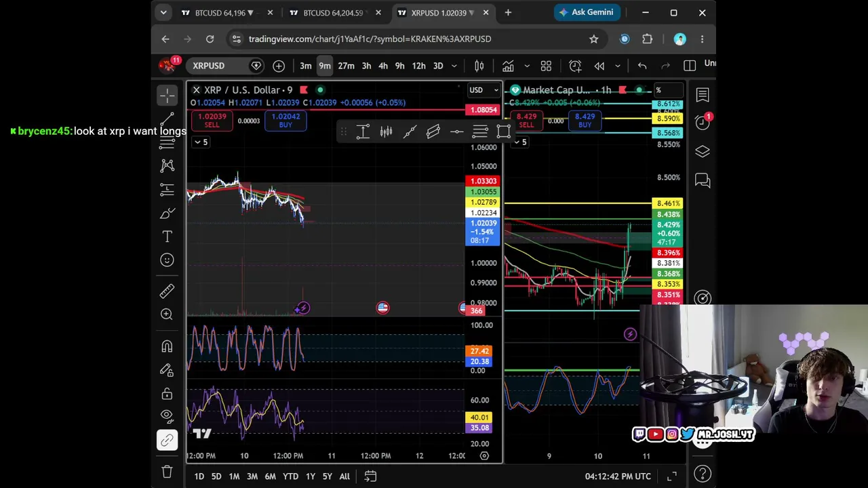Image resolution: width=868 pixels, height=488 pixels.
Task: Open the alerts panel with notification badge
Action: (703, 121)
